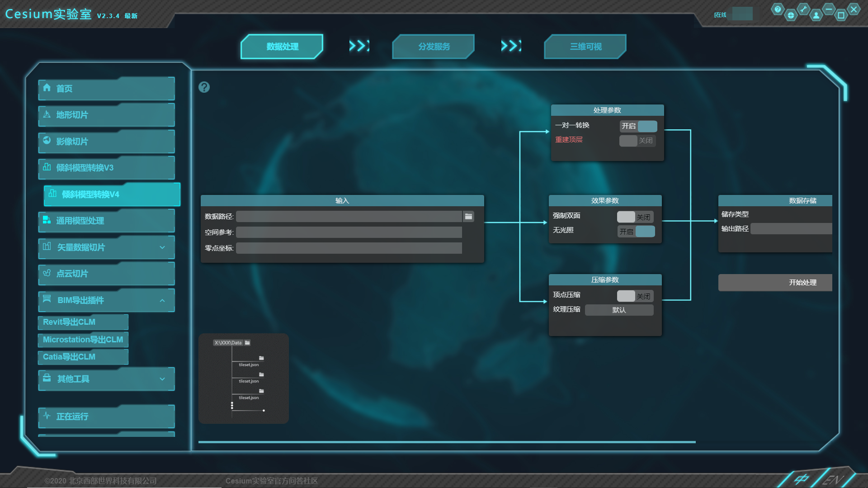Toggle 强制双面 switch
Screen dimensions: 868x488
coord(635,217)
